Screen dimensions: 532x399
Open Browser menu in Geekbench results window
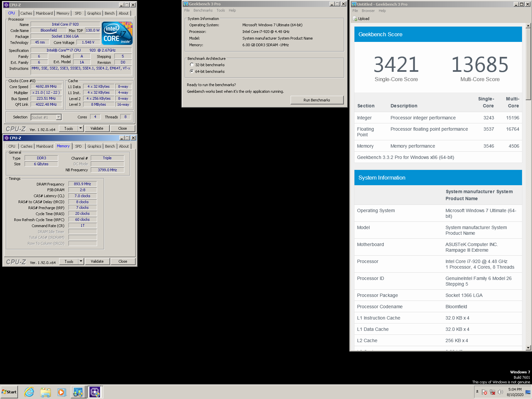click(x=368, y=11)
